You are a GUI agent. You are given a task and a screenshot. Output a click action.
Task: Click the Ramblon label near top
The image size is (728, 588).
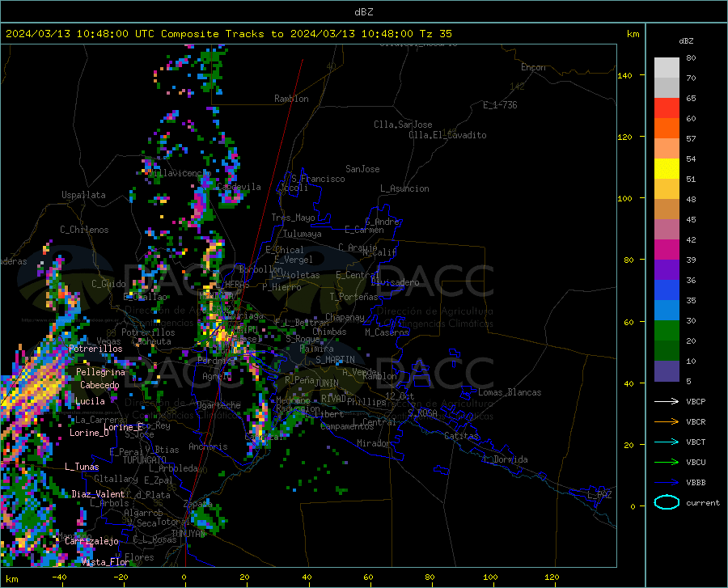[x=291, y=99]
